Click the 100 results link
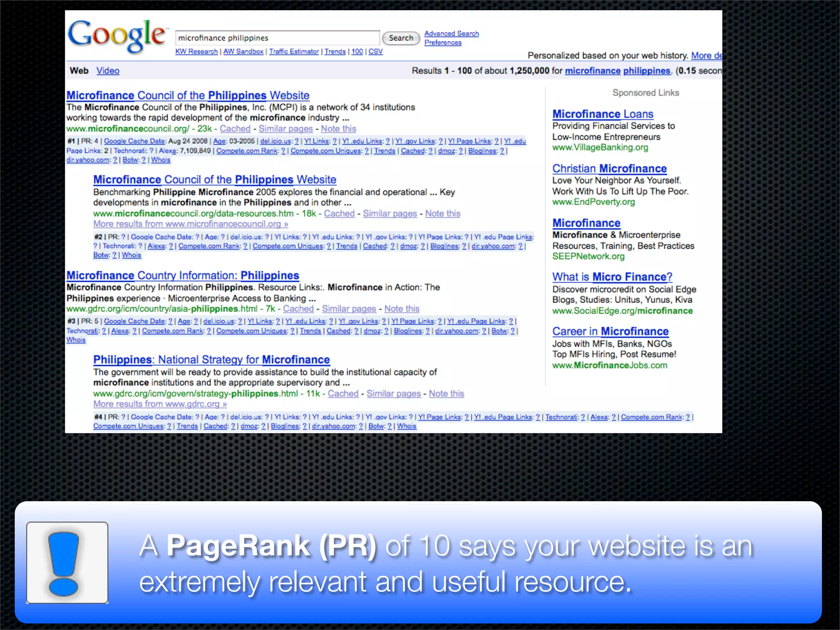Viewport: 840px width, 630px height. tap(357, 52)
